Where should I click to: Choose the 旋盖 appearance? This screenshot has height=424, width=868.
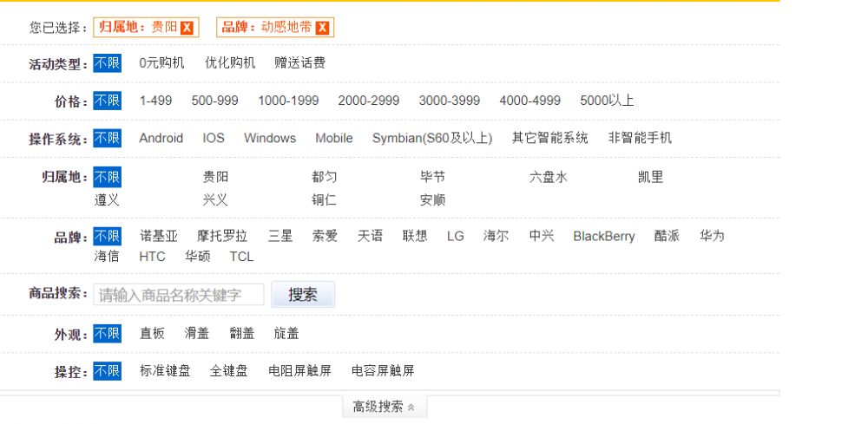286,334
